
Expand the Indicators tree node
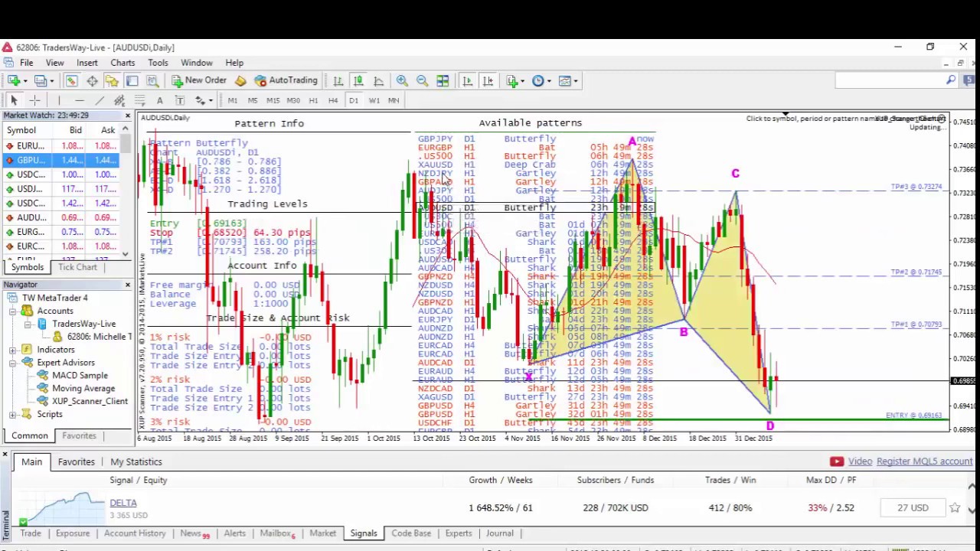coord(13,350)
